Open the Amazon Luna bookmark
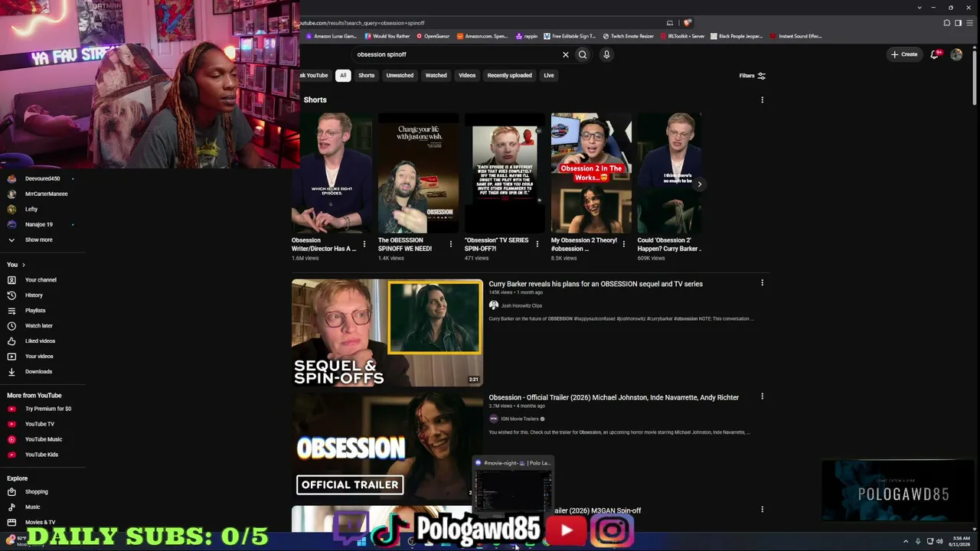The image size is (980, 551). tap(332, 36)
